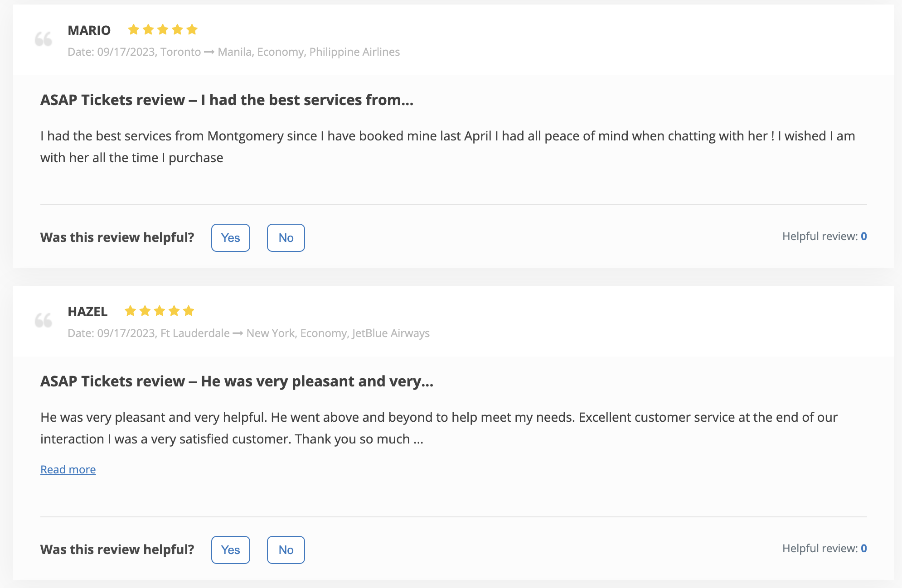Image resolution: width=902 pixels, height=588 pixels.
Task: Click No under Hazel's review
Action: pos(286,549)
